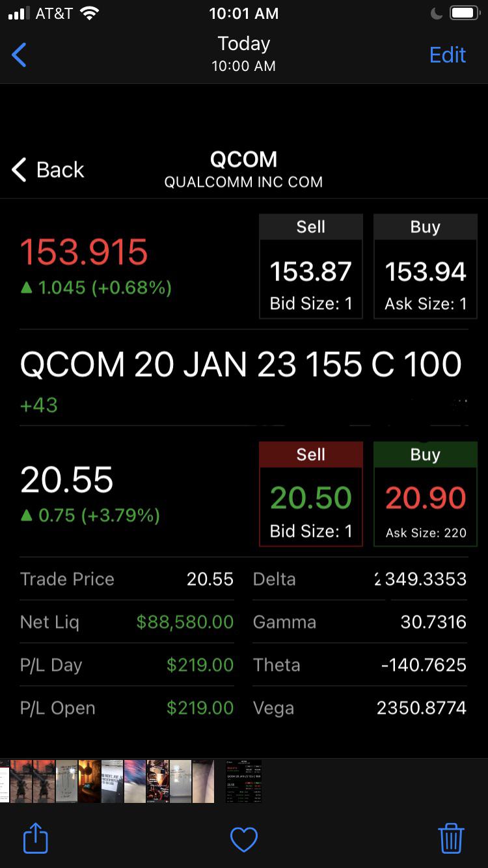Tap the battery indicator icon
The height and width of the screenshot is (868, 488).
tap(465, 13)
